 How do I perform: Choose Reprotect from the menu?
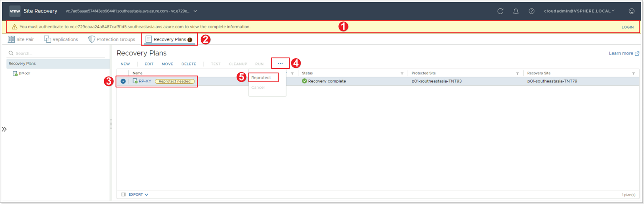(x=261, y=77)
